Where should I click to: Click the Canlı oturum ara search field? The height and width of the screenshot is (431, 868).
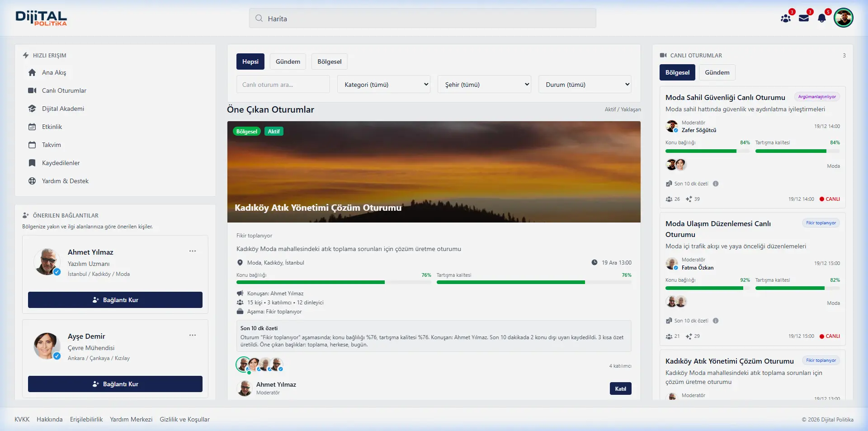pos(283,85)
